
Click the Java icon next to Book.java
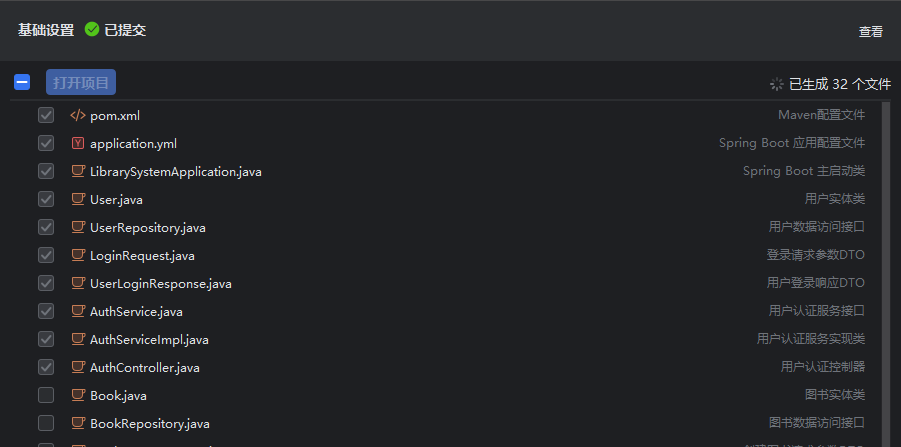click(x=78, y=395)
